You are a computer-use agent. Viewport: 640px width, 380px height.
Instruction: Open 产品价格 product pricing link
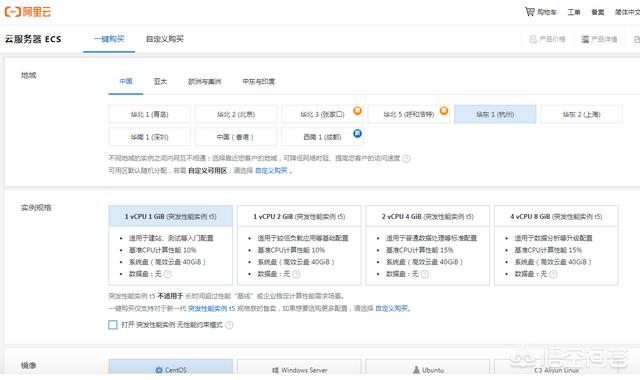coord(547,39)
